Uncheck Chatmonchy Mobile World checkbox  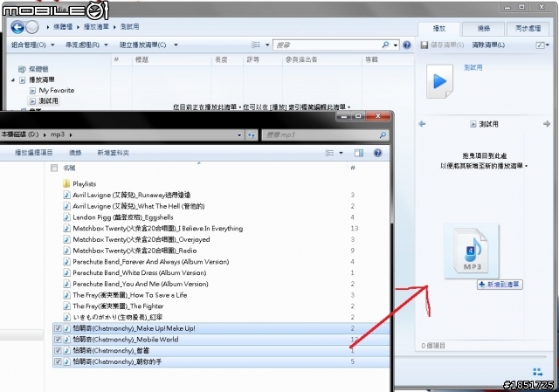pos(58,340)
